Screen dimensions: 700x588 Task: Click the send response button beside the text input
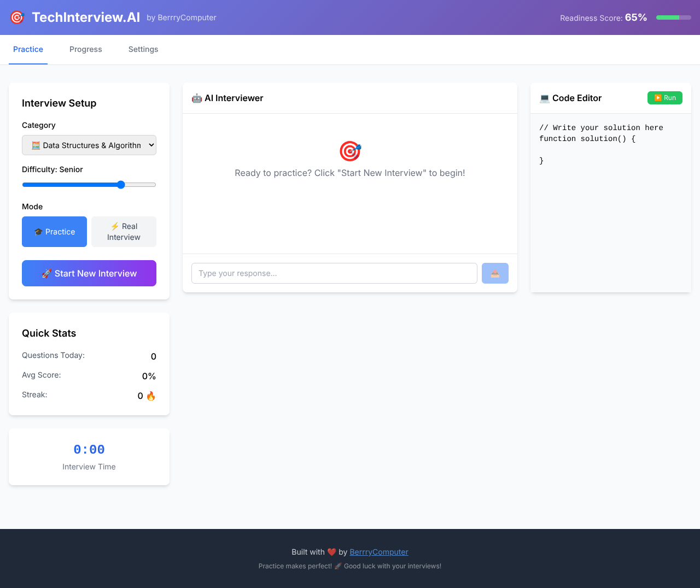(x=495, y=273)
